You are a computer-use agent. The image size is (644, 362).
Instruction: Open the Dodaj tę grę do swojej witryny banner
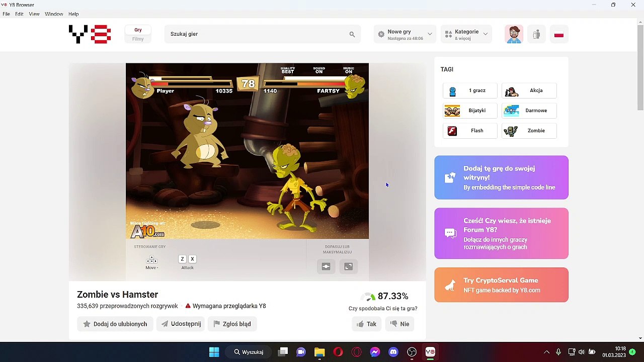[501, 177]
